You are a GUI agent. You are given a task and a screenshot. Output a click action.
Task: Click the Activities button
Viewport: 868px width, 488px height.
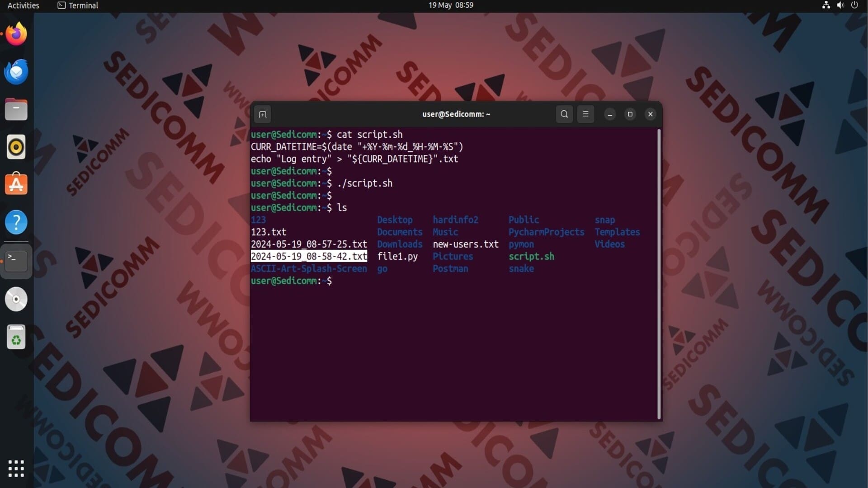(23, 5)
